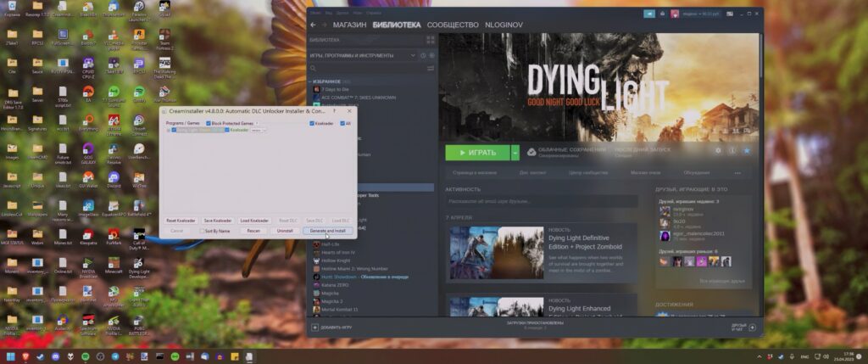Click the advanced filter icon beside search
This screenshot has width=868, height=364.
pyautogui.click(x=431, y=68)
